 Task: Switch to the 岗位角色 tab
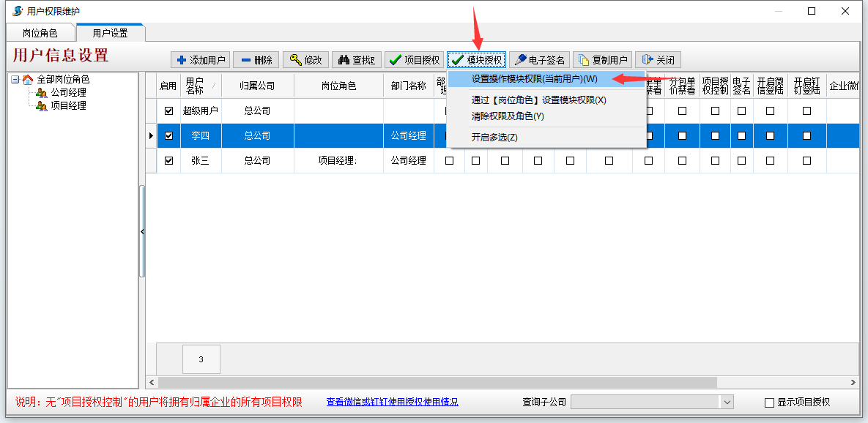(40, 33)
